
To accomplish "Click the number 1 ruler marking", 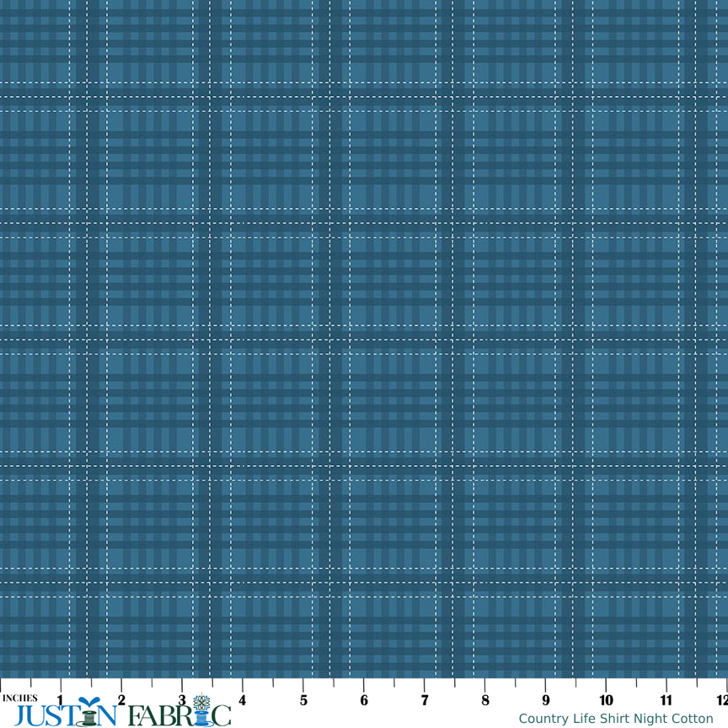I will pyautogui.click(x=61, y=699).
